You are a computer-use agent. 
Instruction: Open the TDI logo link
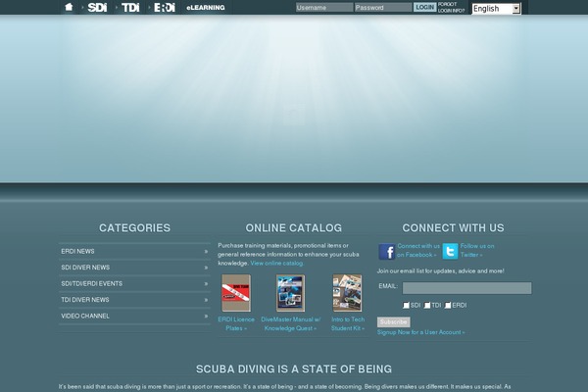pyautogui.click(x=130, y=7)
